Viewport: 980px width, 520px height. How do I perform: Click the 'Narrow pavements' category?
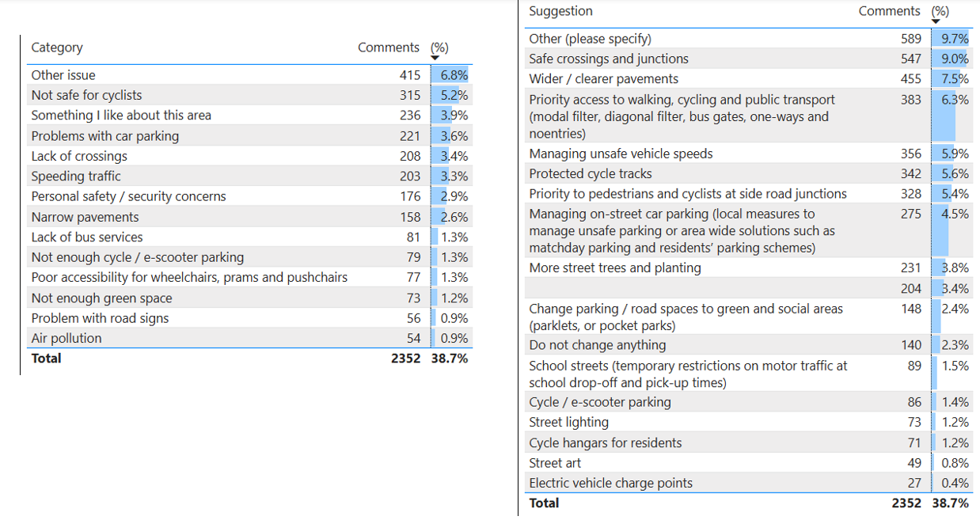pyautogui.click(x=85, y=217)
